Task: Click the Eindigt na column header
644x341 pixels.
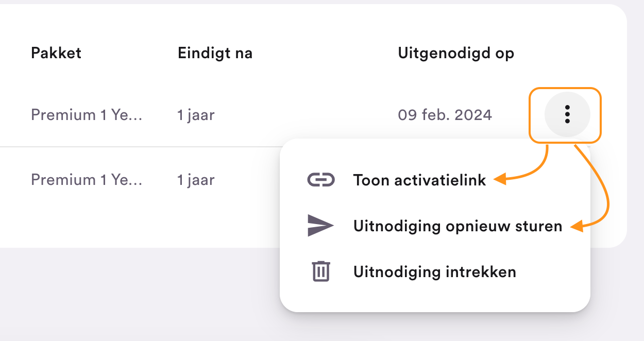Action: [x=215, y=53]
